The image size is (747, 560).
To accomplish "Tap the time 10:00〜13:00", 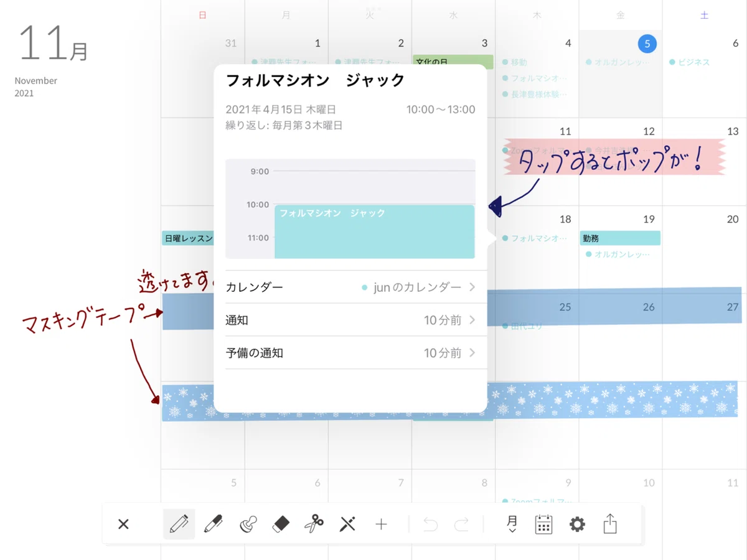I will (441, 110).
